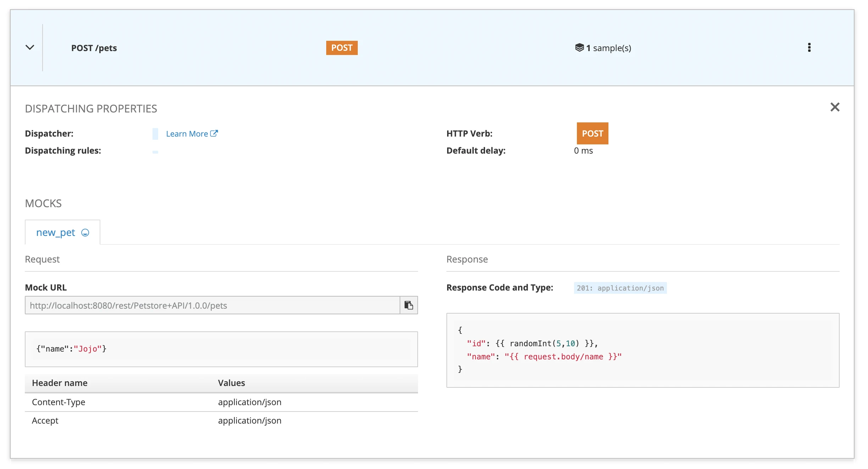The image size is (868, 469).
Task: Click the smiley icon on new_pet tab
Action: (85, 233)
